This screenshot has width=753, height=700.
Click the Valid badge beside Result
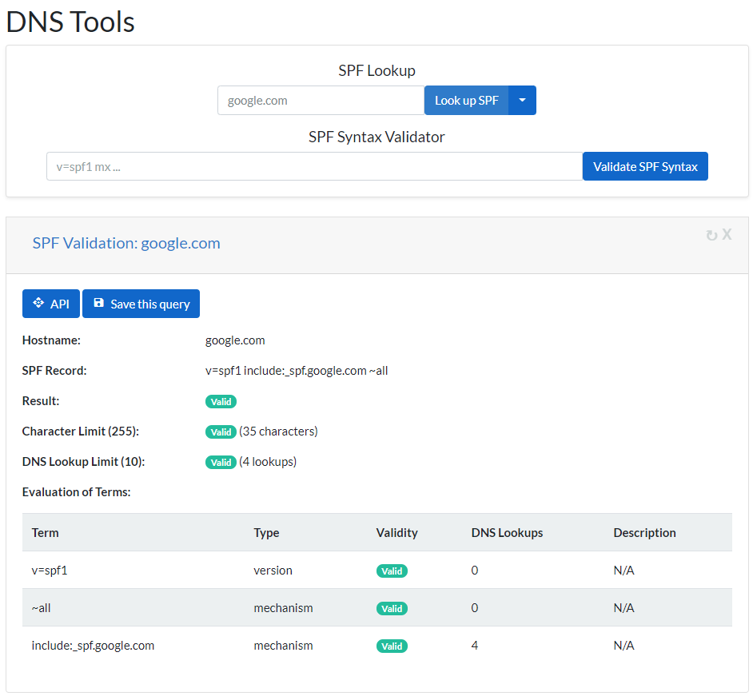[221, 401]
